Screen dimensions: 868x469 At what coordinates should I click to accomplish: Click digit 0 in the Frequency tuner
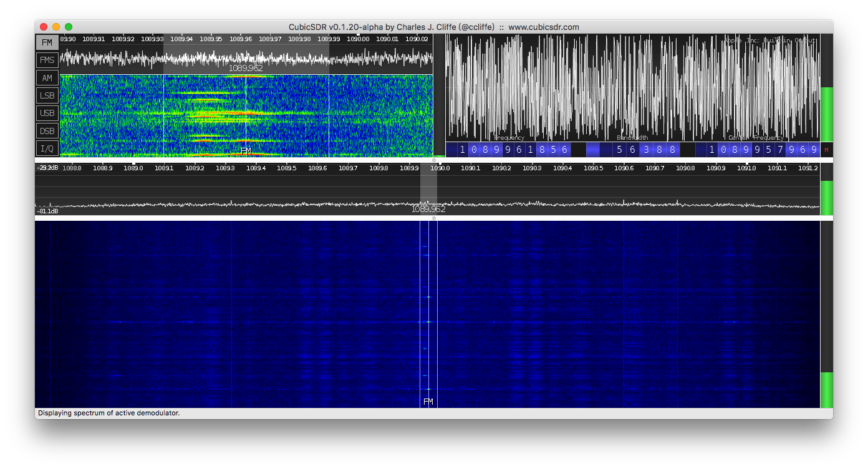pyautogui.click(x=474, y=150)
